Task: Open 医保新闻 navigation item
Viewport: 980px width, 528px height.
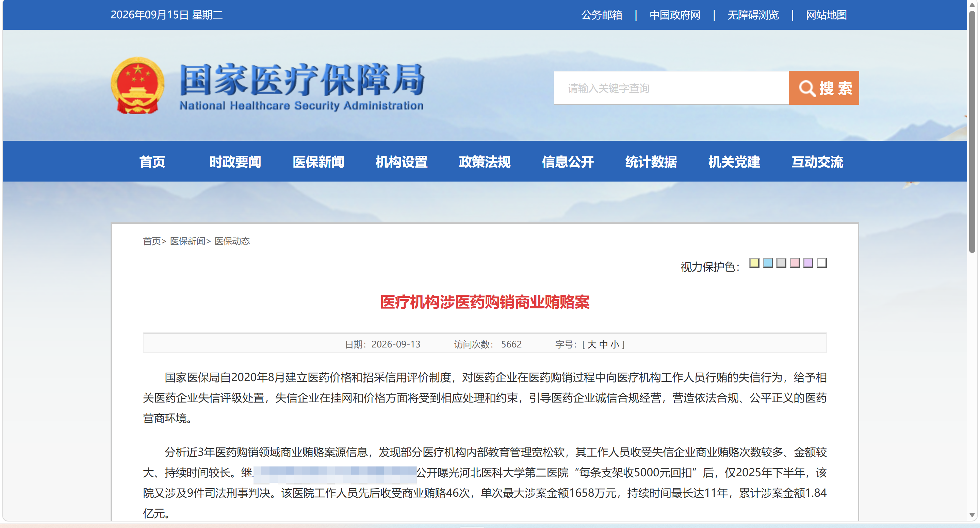Action: (x=318, y=162)
